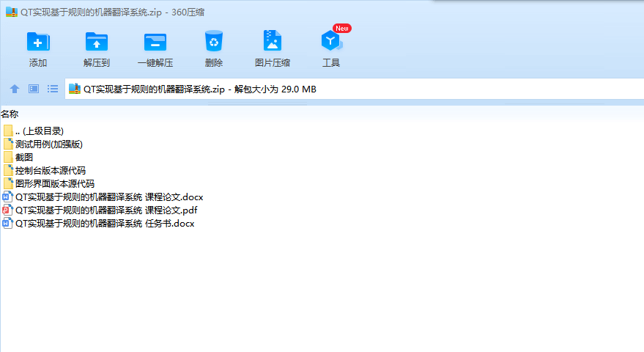This screenshot has height=352, width=644.
Task: Switch to the thumbnail/icon view mode button
Action: 34,89
